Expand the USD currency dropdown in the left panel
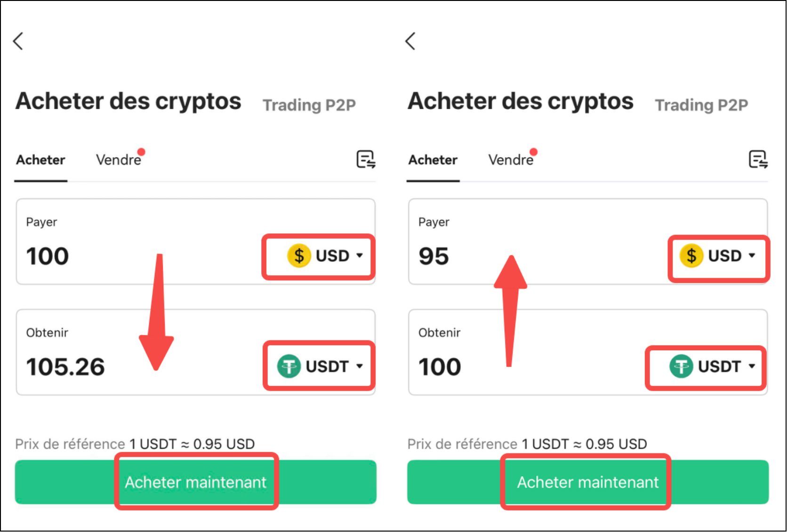Image resolution: width=787 pixels, height=532 pixels. click(325, 256)
